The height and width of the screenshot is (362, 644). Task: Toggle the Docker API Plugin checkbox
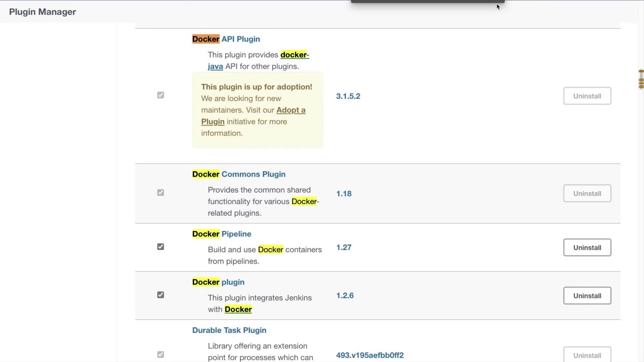coord(160,95)
